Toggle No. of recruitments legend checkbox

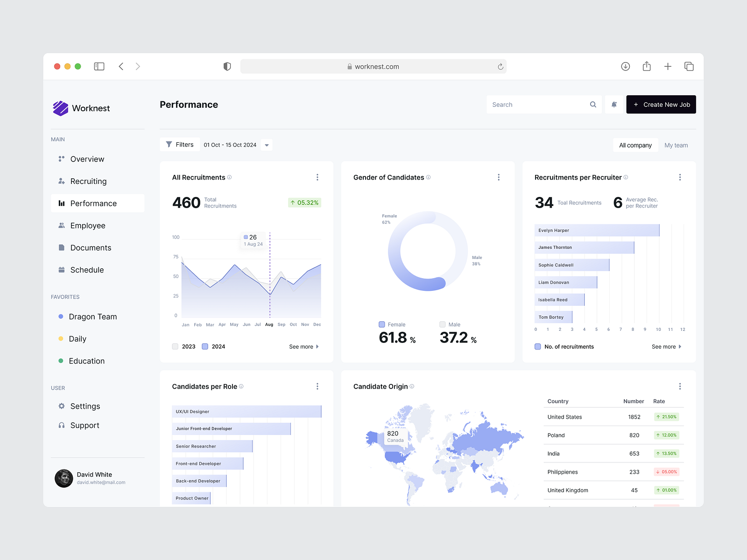tap(538, 346)
